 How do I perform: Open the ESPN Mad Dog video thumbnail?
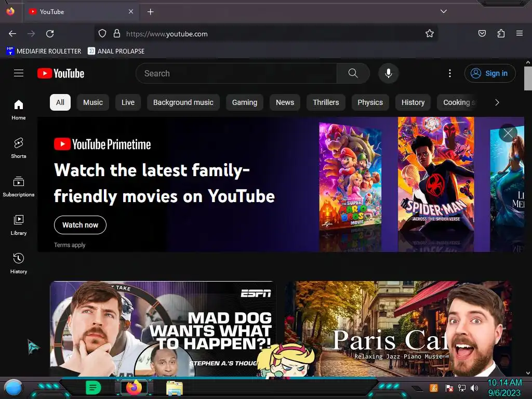coord(163,328)
